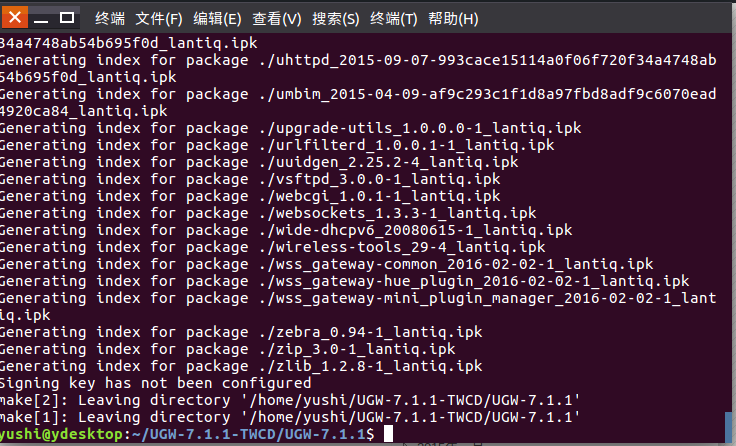
Task: Click the scrollbar thumb at bottom right
Action: [728, 427]
